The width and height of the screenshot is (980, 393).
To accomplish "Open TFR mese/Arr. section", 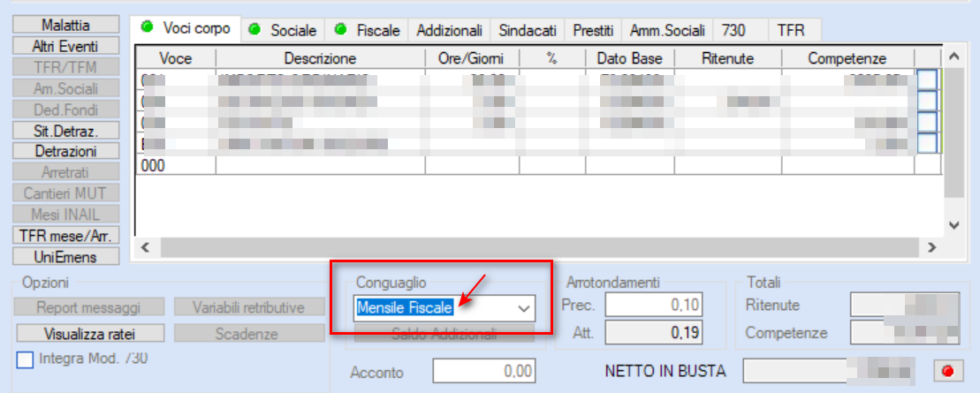I will click(x=65, y=236).
